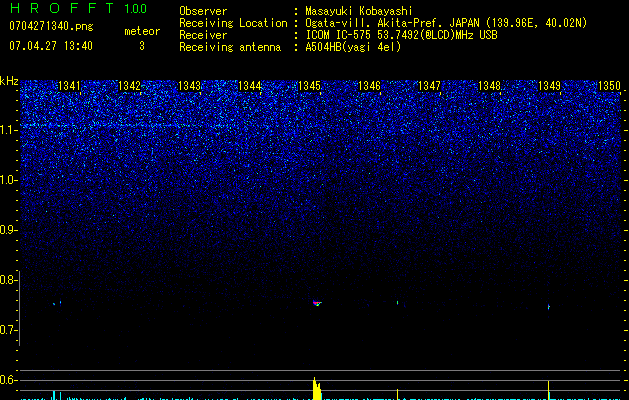The width and height of the screenshot is (629, 400).
Task: Click the meteor echo spot near 1349
Action: 549,307
